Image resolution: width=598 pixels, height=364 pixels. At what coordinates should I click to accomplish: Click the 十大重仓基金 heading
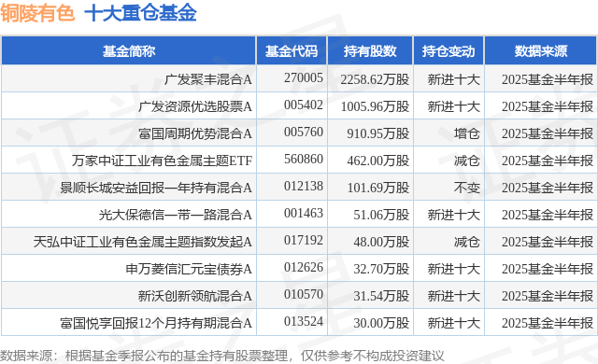click(x=140, y=13)
